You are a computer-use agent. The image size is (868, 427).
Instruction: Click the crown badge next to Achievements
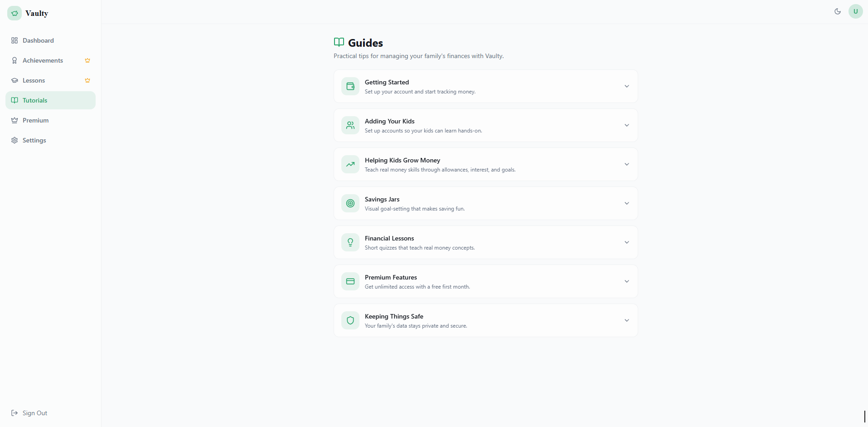[87, 60]
